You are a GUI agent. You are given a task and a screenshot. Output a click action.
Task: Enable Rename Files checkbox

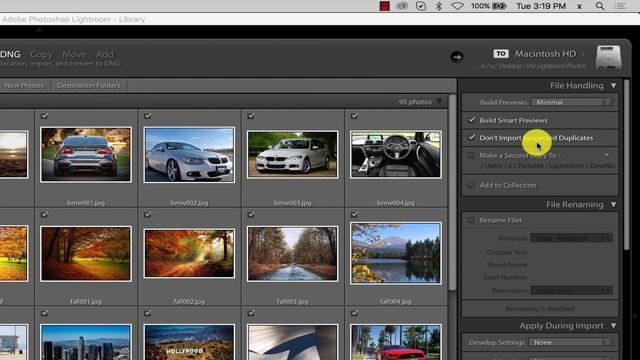click(x=471, y=220)
